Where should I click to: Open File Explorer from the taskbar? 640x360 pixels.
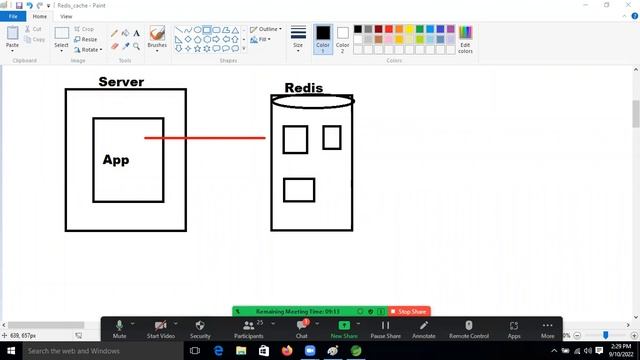tap(241, 351)
